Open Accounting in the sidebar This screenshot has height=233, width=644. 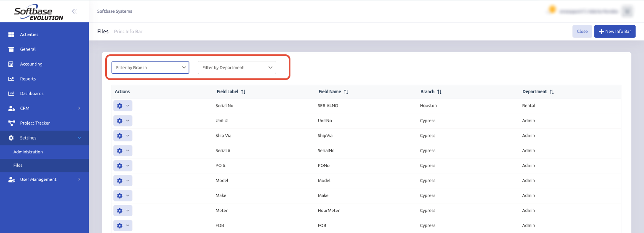click(x=44, y=64)
